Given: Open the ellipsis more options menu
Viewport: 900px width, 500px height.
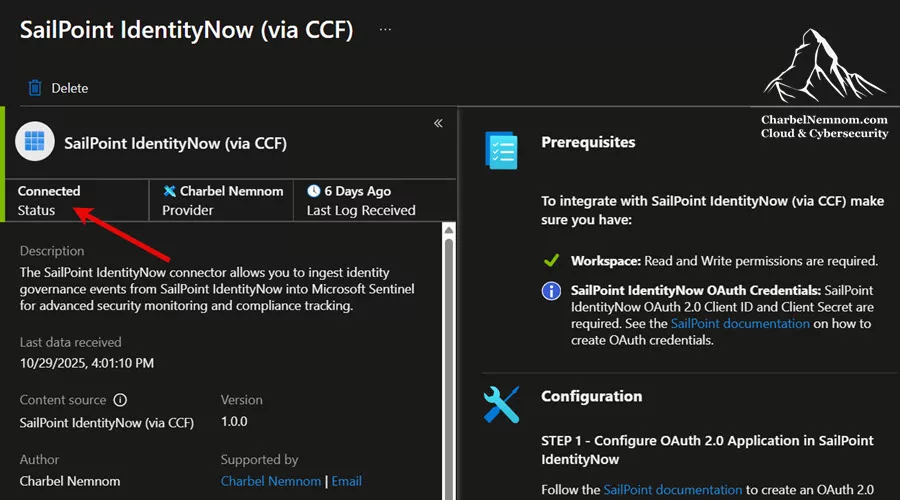Looking at the screenshot, I should tap(385, 29).
